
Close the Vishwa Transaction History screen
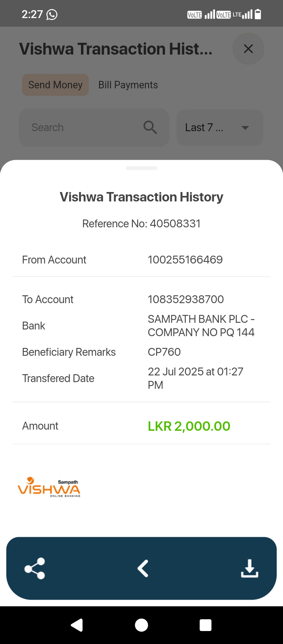pos(248,49)
